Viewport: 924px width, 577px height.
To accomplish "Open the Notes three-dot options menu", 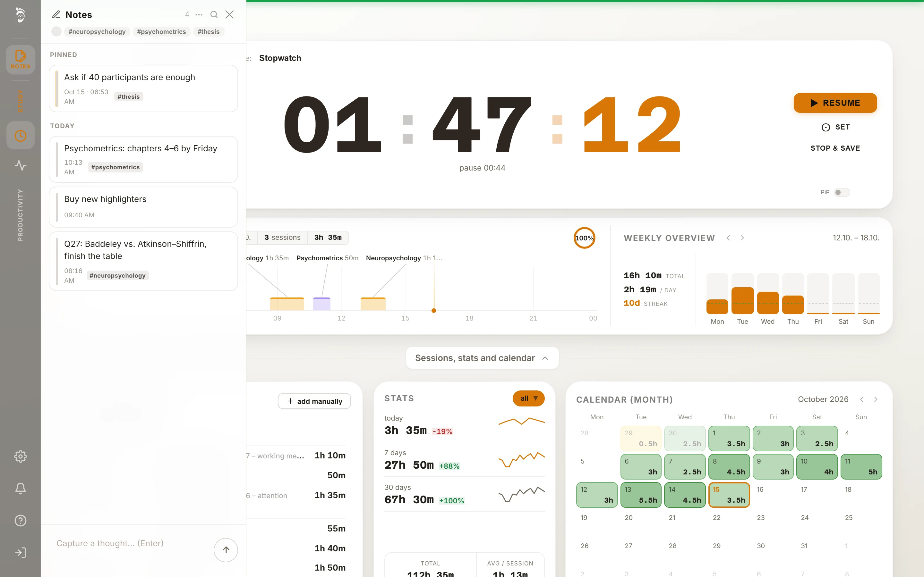I will (199, 14).
